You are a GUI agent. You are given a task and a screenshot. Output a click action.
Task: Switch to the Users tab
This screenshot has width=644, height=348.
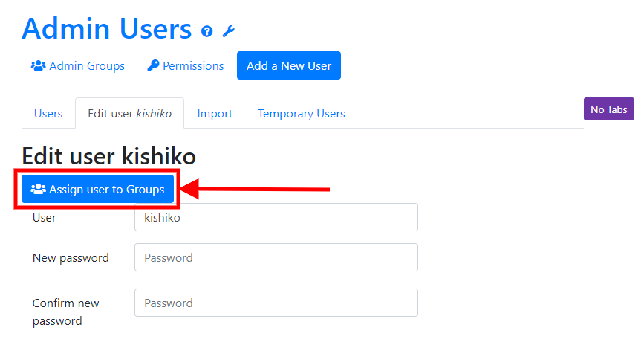click(x=48, y=114)
